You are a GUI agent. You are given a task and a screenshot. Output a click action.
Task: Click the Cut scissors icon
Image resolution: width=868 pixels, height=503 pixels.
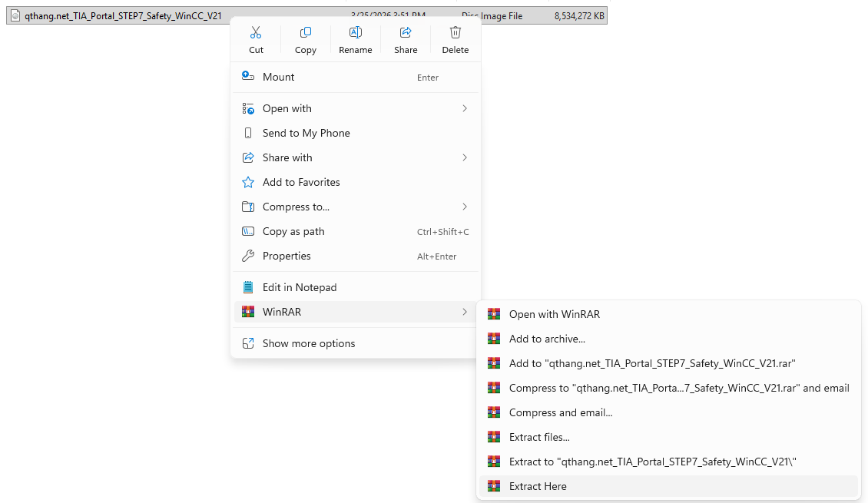coord(256,32)
